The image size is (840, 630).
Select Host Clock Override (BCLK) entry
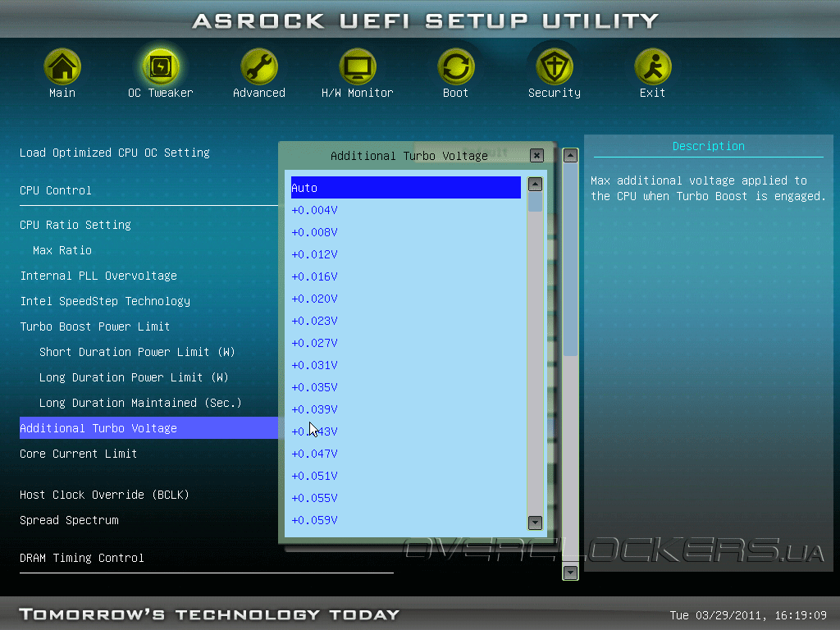tap(104, 495)
